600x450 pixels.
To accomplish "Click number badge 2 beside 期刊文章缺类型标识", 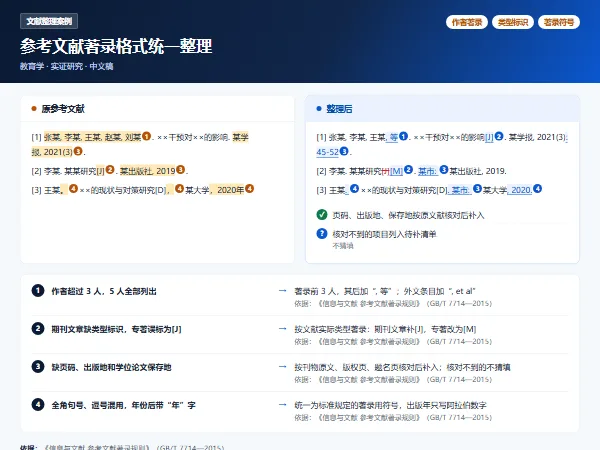I will pos(38,329).
